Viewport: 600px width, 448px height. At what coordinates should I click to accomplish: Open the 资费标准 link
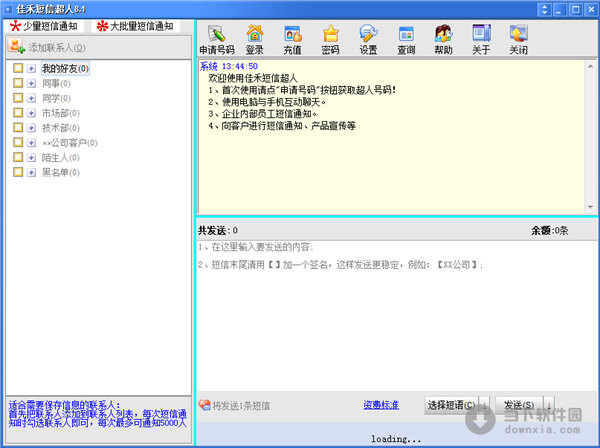[380, 405]
